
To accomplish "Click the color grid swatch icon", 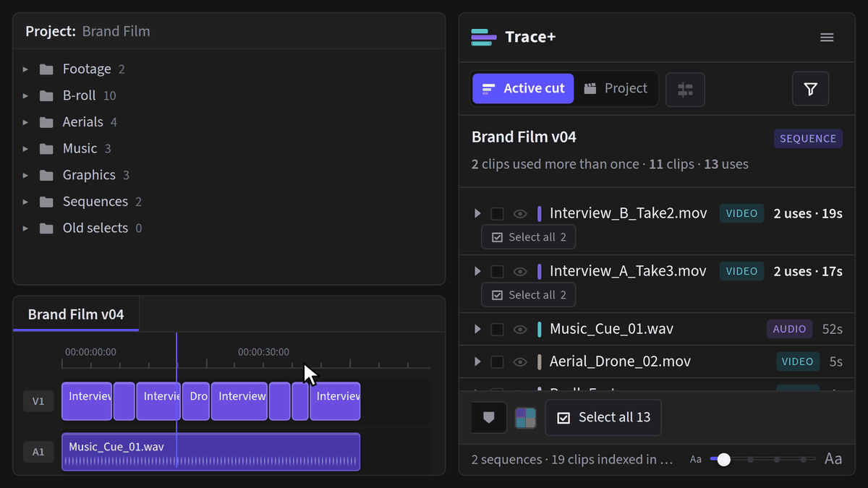I will 525,418.
